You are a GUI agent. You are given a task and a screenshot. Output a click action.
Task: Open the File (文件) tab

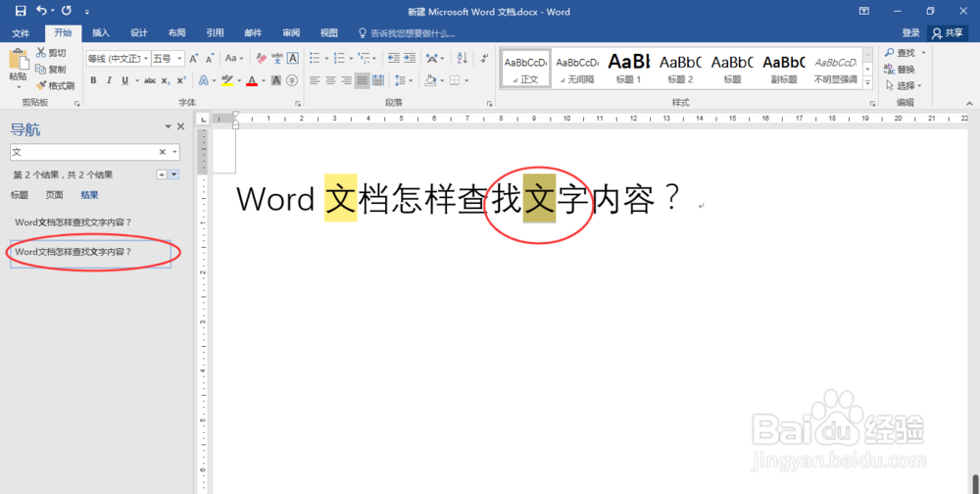21,33
